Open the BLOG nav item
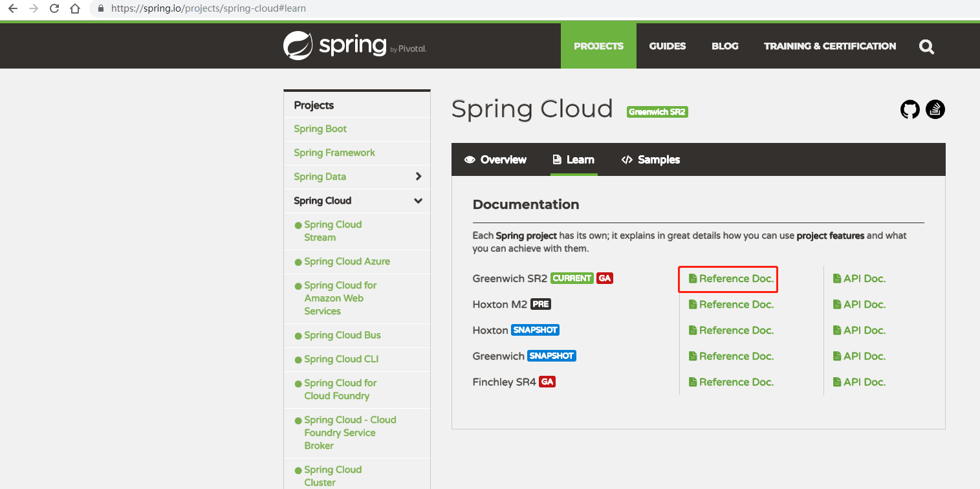The height and width of the screenshot is (489, 980). [725, 46]
